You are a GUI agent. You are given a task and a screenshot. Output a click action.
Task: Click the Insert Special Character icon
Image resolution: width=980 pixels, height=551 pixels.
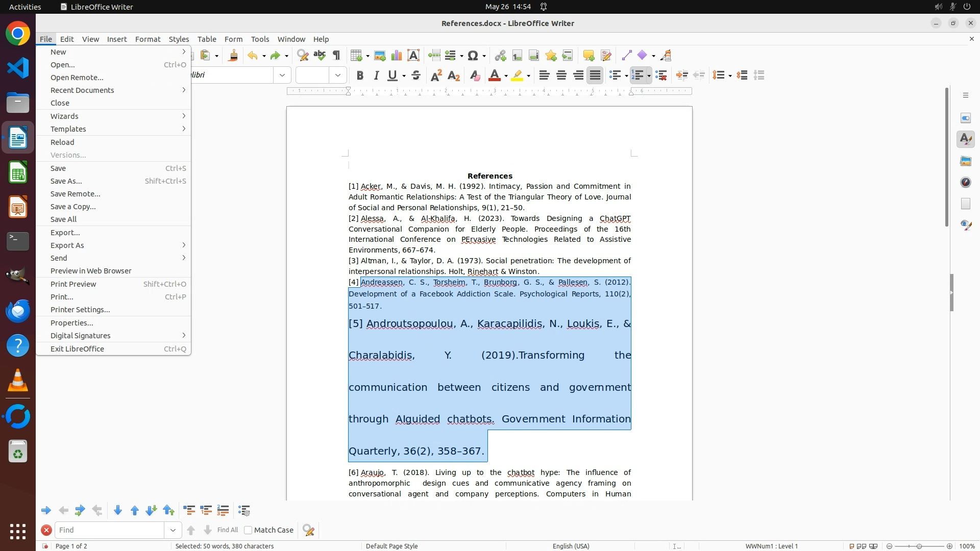click(473, 56)
